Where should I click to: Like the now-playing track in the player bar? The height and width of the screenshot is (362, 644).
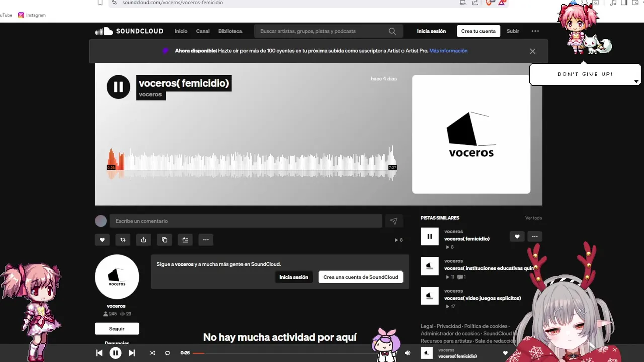[505, 353]
